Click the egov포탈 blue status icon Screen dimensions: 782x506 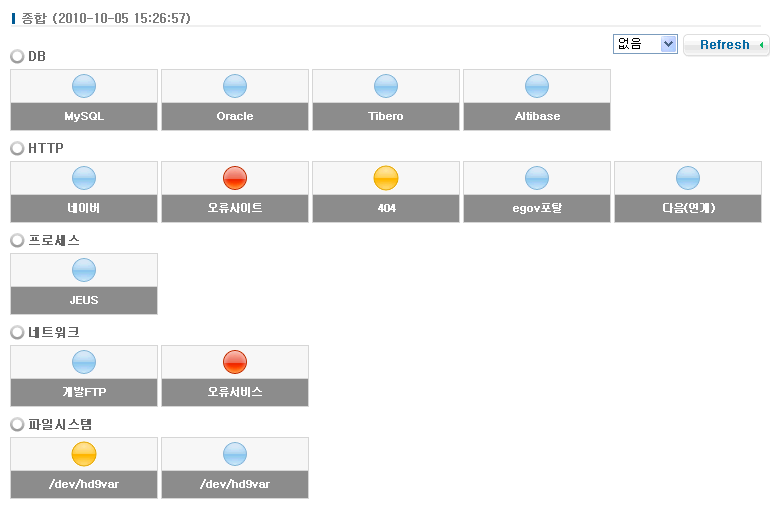click(537, 178)
